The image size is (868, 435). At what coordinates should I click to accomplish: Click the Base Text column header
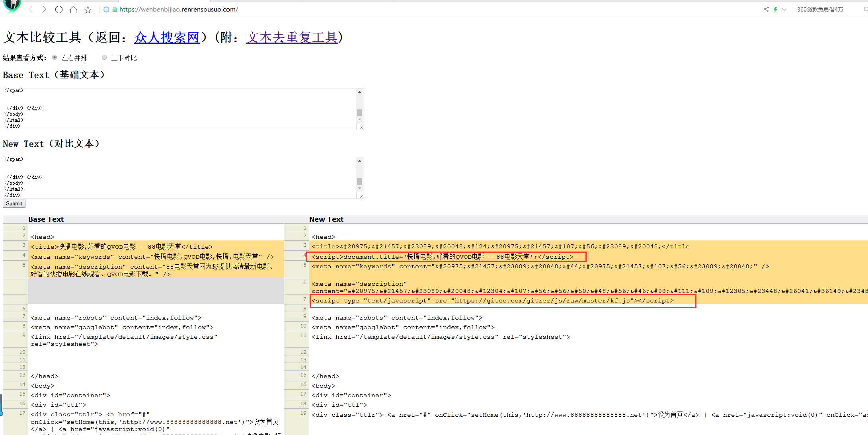coord(46,219)
